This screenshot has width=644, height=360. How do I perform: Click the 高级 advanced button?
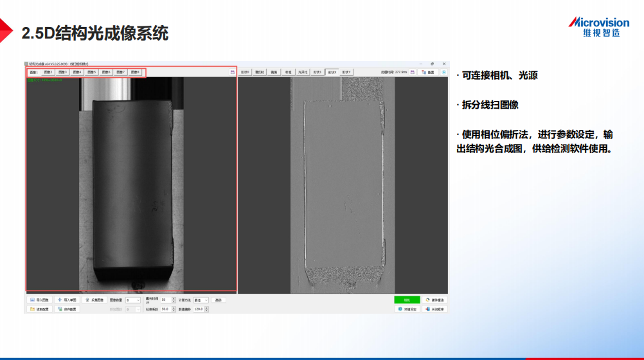click(x=219, y=300)
